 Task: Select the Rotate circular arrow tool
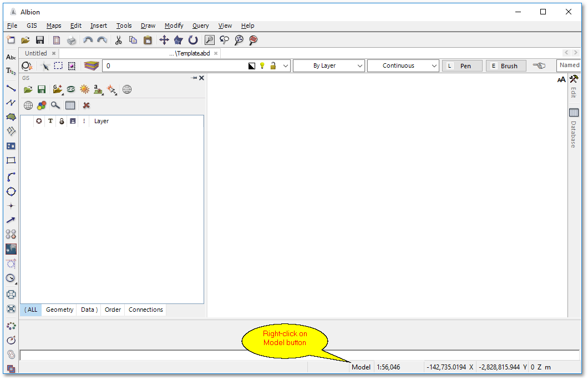point(192,40)
